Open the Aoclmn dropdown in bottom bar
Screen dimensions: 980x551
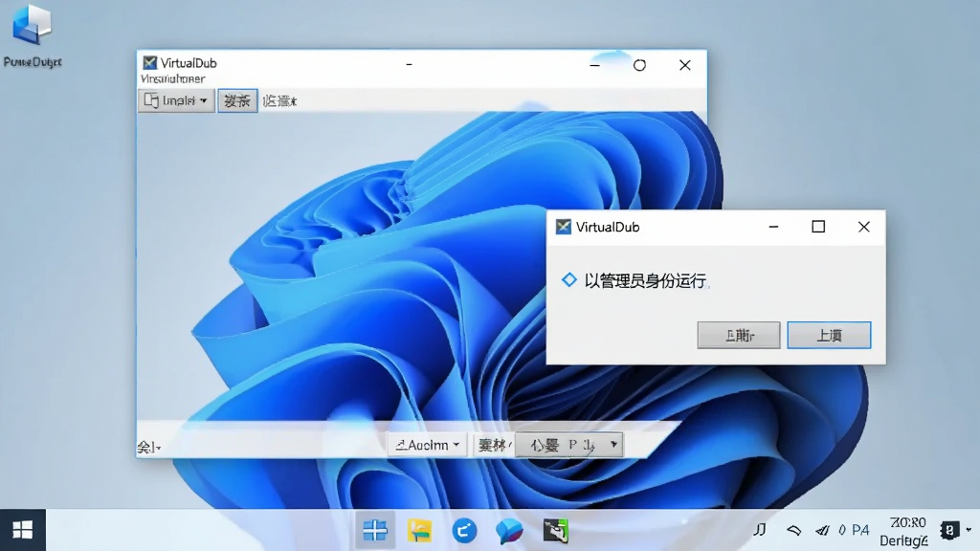click(x=428, y=445)
